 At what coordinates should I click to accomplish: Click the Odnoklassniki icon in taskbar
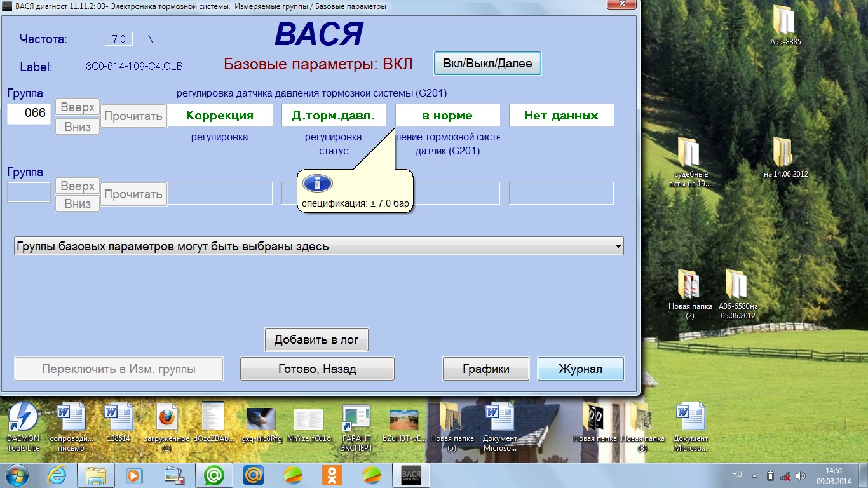point(332,475)
